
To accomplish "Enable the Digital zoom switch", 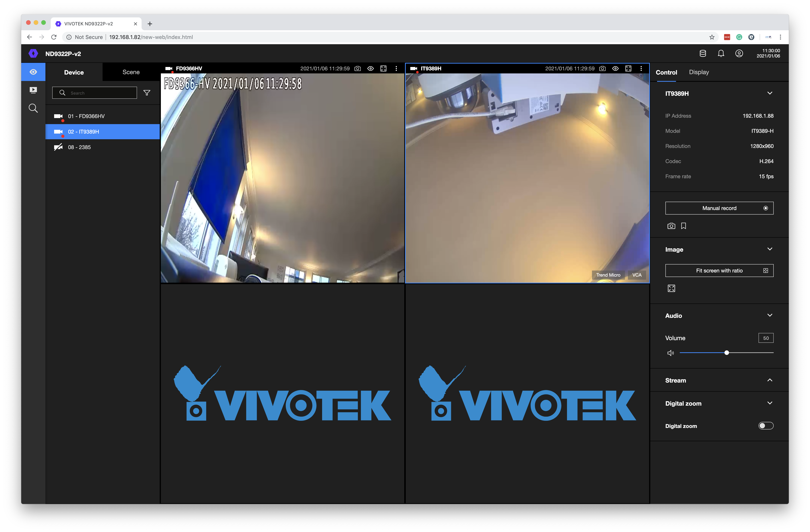I will pos(766,426).
